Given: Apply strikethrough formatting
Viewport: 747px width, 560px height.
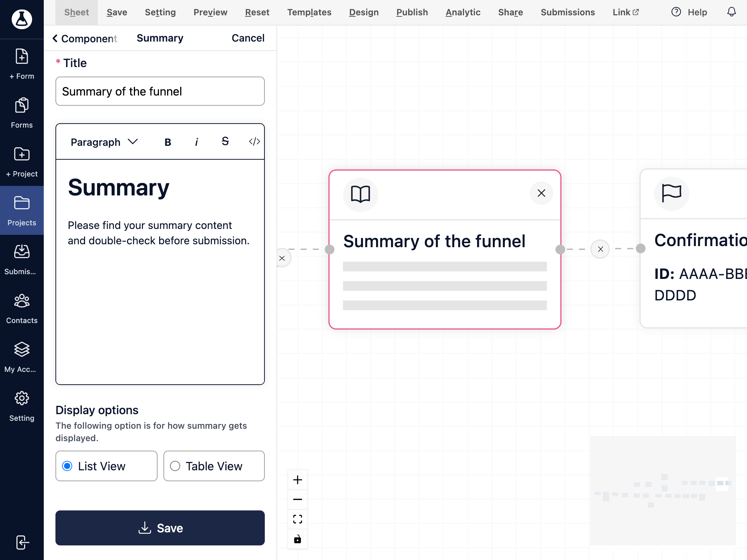Looking at the screenshot, I should pos(225,141).
